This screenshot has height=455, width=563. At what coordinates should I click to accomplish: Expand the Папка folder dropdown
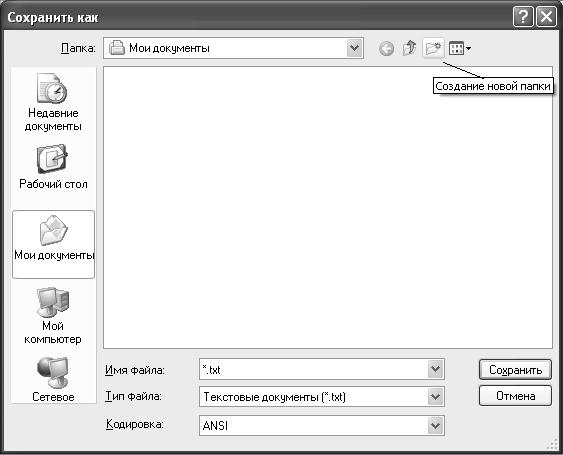354,48
